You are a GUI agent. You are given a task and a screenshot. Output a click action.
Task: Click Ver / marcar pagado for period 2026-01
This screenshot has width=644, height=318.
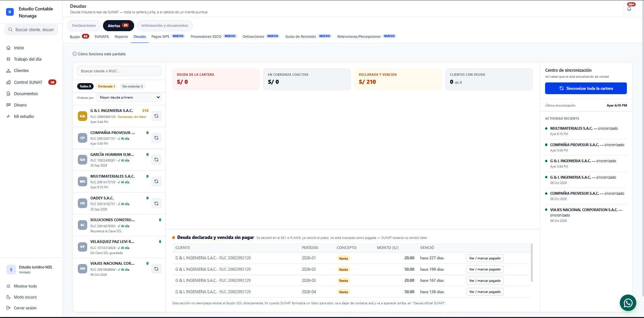(x=485, y=258)
